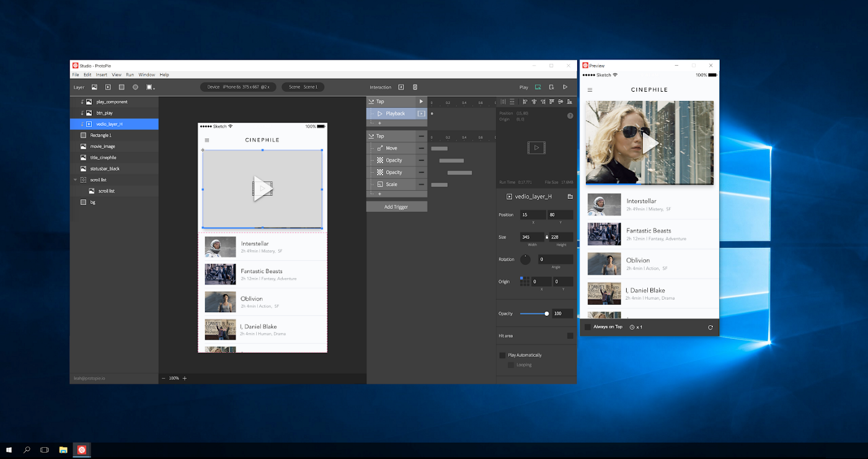This screenshot has width=868, height=459.
Task: Add an oval layer from the Layer toolbar
Action: tap(135, 87)
